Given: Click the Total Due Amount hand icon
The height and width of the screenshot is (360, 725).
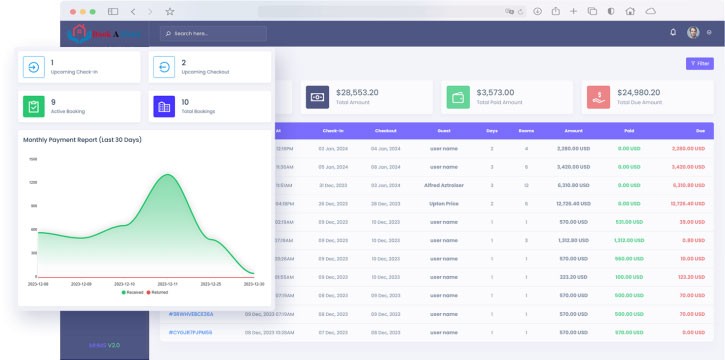Looking at the screenshot, I should (599, 97).
